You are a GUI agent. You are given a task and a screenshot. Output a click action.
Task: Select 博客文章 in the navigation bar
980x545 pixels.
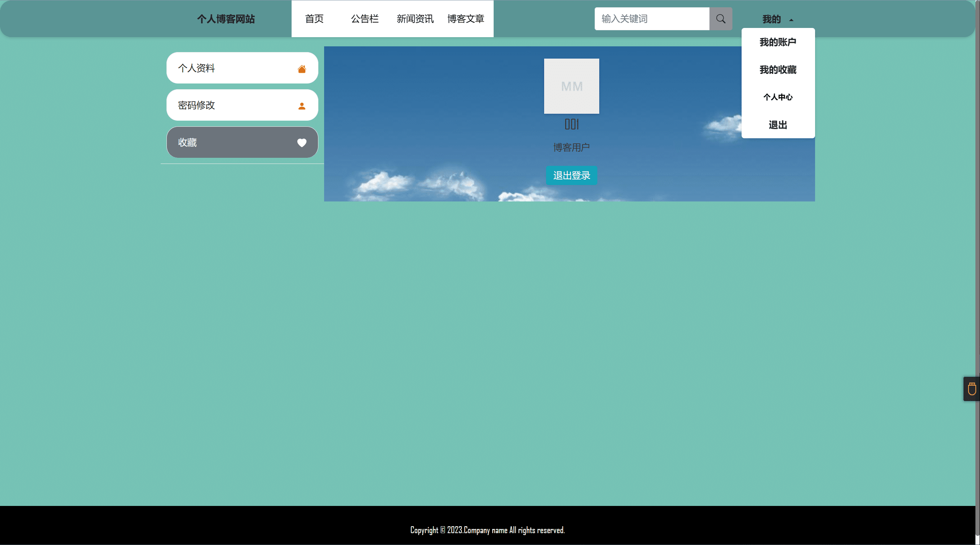[x=466, y=19]
